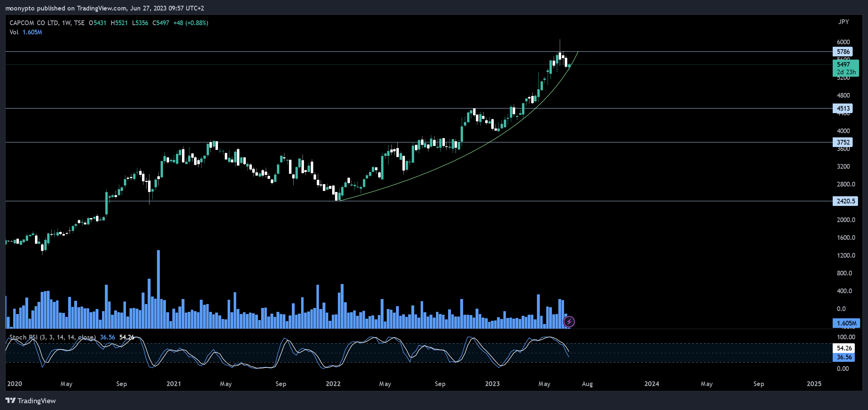Click the 4800 price scale value
Image resolution: width=868 pixels, height=410 pixels.
843,96
